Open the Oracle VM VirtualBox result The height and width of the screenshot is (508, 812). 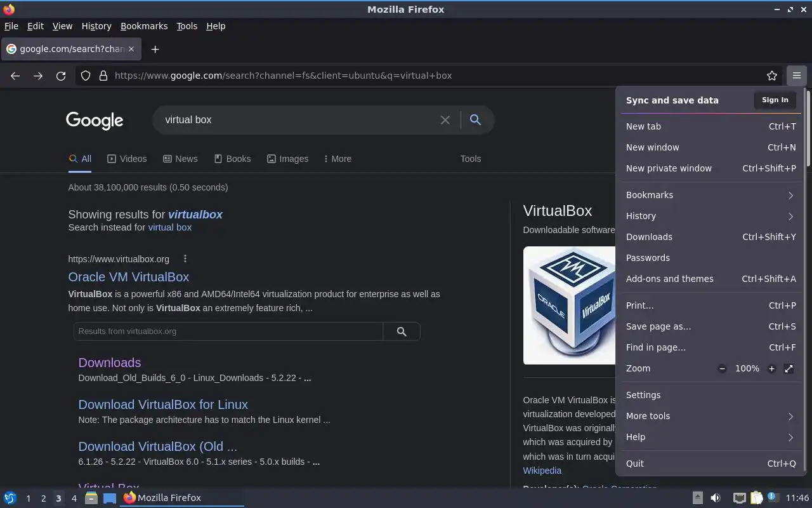129,277
